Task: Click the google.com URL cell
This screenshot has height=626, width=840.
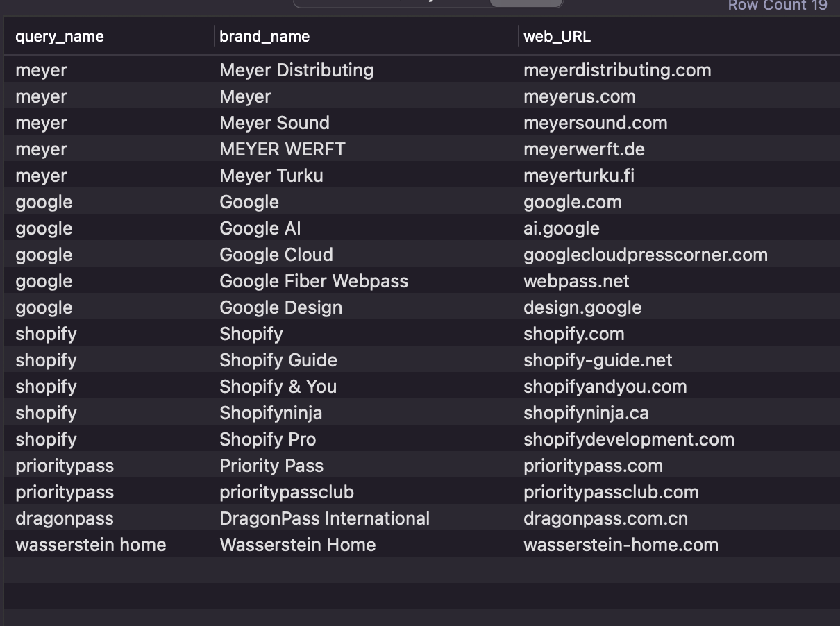Action: tap(572, 202)
